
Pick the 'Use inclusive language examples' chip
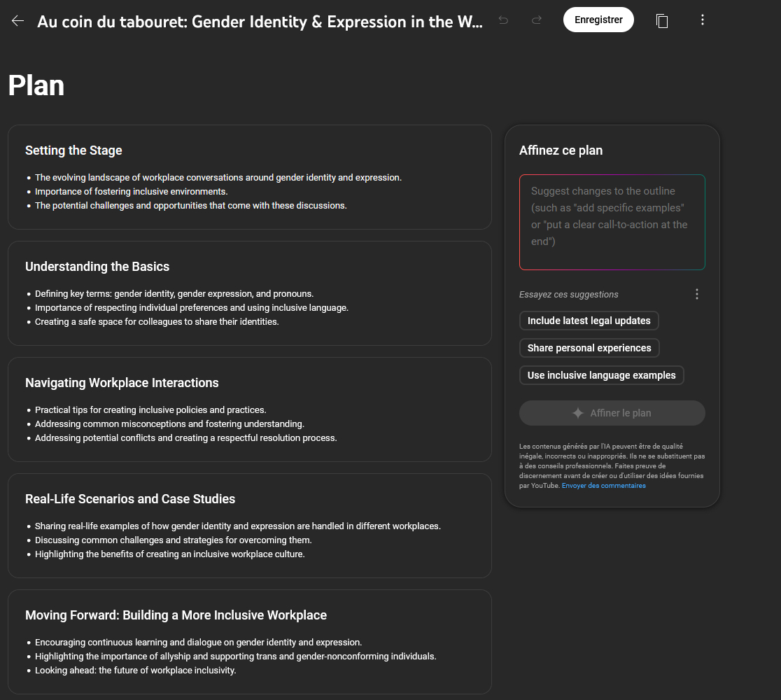click(601, 375)
